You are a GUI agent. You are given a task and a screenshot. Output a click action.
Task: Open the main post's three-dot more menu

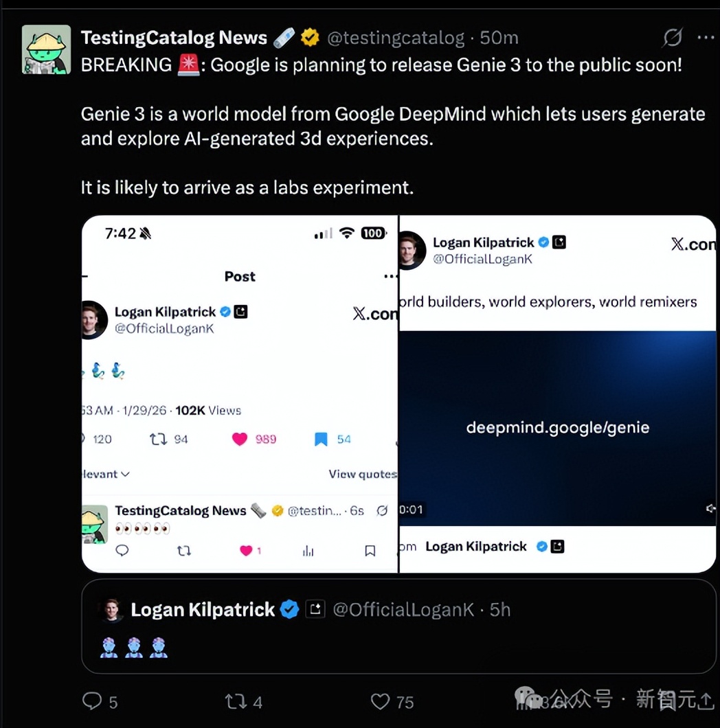706,38
